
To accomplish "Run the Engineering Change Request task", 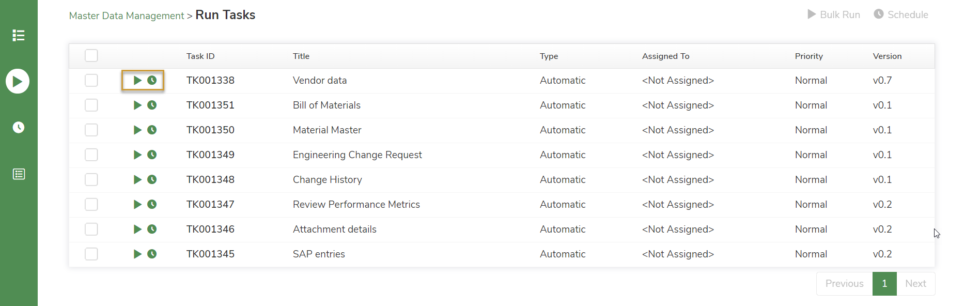I will pos(137,155).
